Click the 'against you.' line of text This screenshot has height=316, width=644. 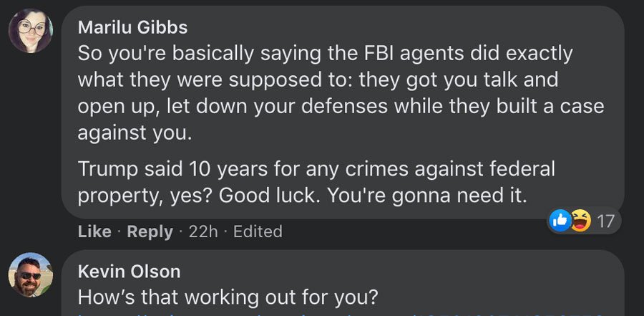[x=135, y=133]
